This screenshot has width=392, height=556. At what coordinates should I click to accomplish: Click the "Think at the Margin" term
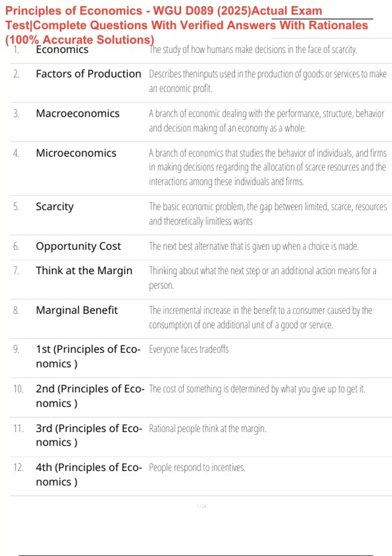tap(84, 271)
